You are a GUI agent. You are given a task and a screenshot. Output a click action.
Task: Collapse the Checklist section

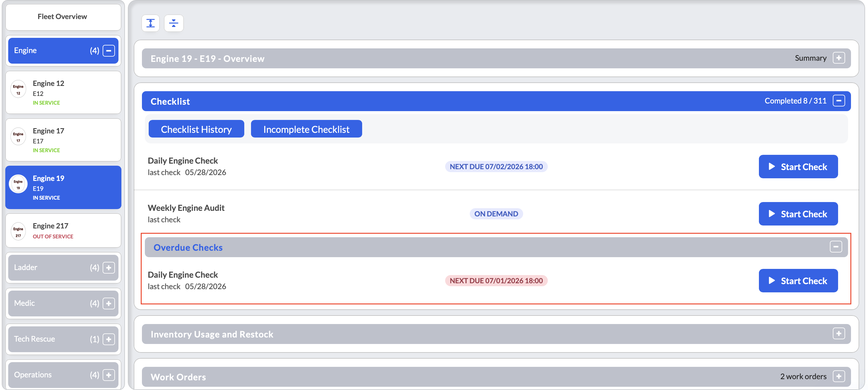coord(839,101)
